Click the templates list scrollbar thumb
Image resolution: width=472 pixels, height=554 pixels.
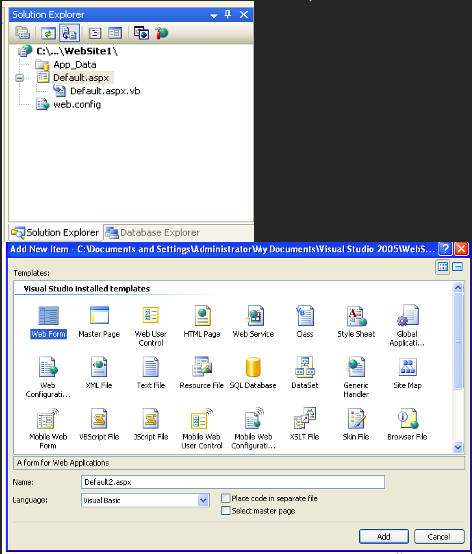tap(458, 341)
